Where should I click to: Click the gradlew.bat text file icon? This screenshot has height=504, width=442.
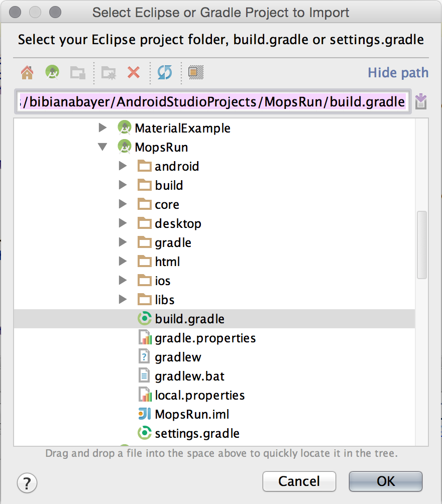[x=145, y=376]
